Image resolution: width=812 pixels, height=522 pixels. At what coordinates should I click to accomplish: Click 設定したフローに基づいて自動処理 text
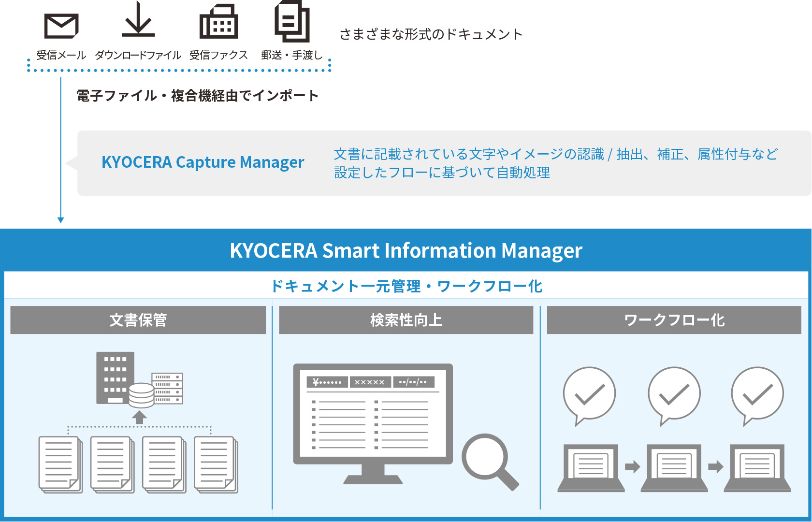point(442,173)
